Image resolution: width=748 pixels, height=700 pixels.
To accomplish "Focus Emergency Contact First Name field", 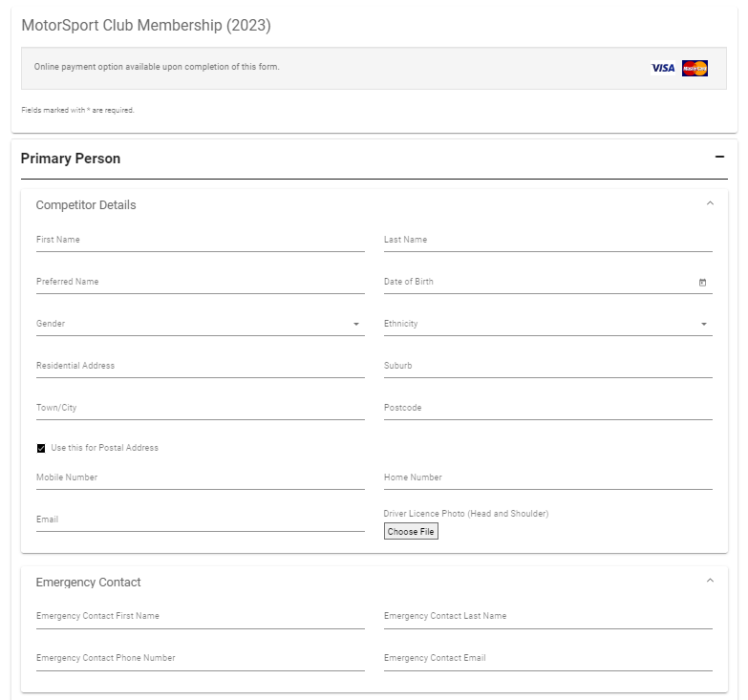I will click(x=201, y=617).
